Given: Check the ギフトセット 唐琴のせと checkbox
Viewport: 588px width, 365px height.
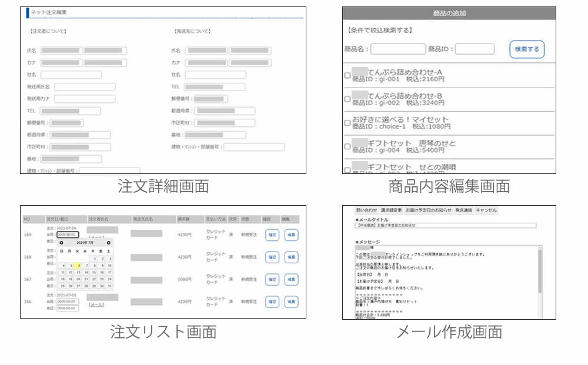Looking at the screenshot, I should [347, 146].
